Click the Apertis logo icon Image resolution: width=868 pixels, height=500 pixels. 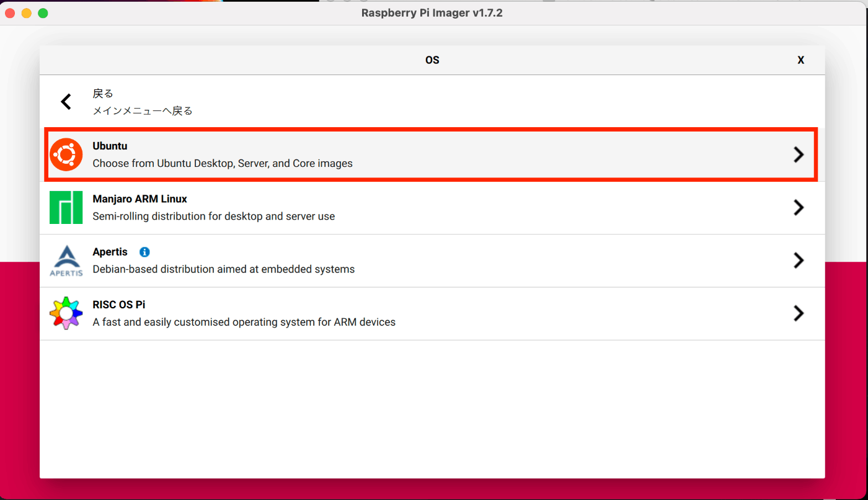click(66, 261)
